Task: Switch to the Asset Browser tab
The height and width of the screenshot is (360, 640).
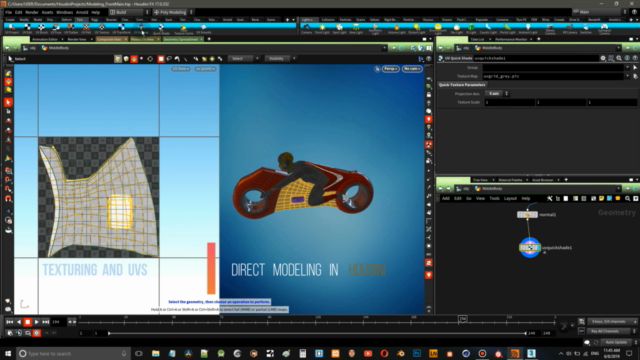Action: pyautogui.click(x=542, y=180)
